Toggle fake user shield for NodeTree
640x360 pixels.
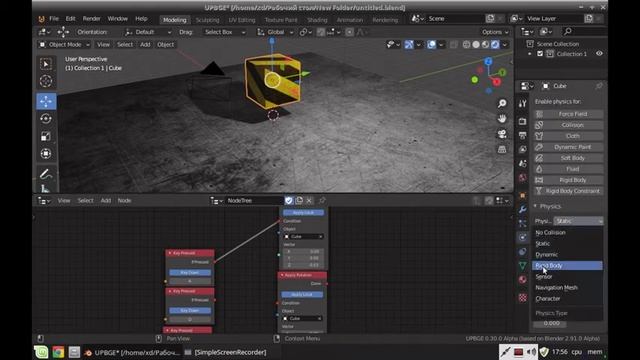(x=289, y=200)
